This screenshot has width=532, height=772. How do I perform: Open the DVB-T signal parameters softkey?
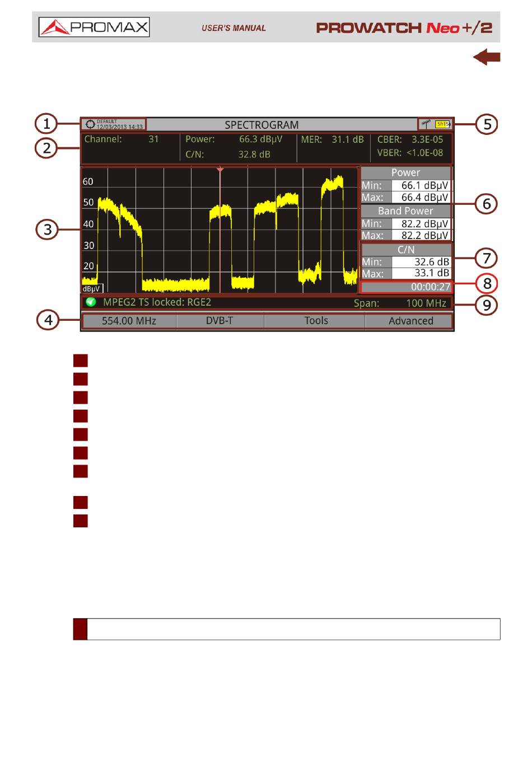click(x=220, y=321)
